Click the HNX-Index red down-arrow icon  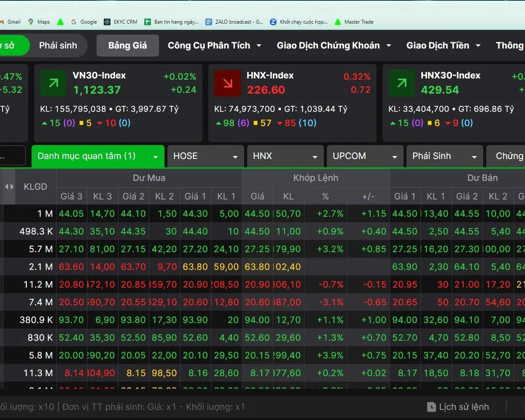pos(227,83)
